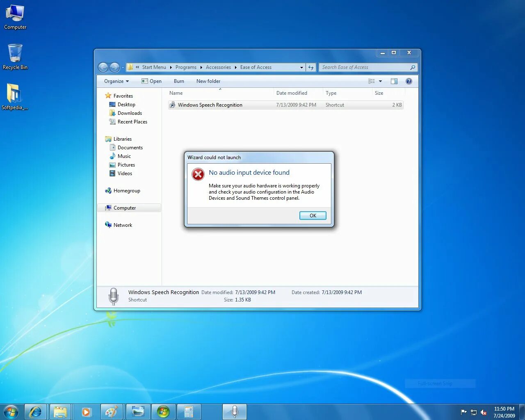
Task: Select Computer in the navigation pane
Action: [x=129, y=208]
